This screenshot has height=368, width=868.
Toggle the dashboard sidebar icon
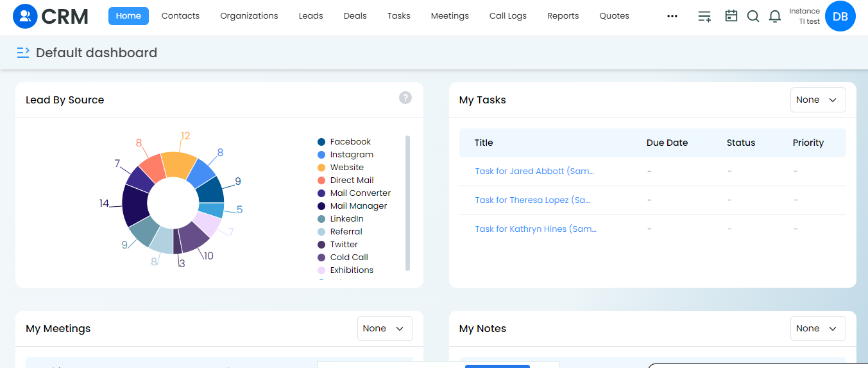23,53
